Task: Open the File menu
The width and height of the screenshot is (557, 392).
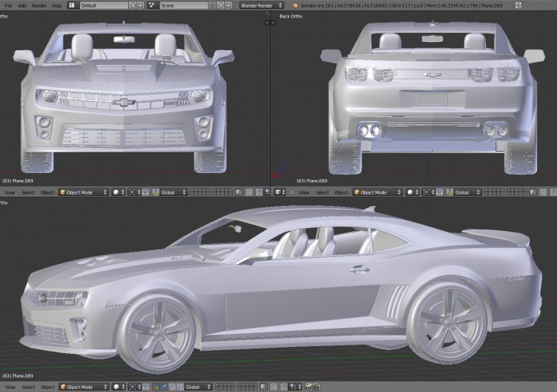Action: tap(8, 5)
